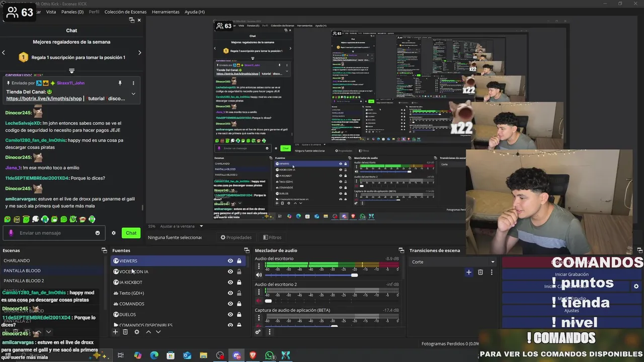The width and height of the screenshot is (644, 362).
Task: Open the audio mixer bottom three-dot menu
Action: pos(269,332)
